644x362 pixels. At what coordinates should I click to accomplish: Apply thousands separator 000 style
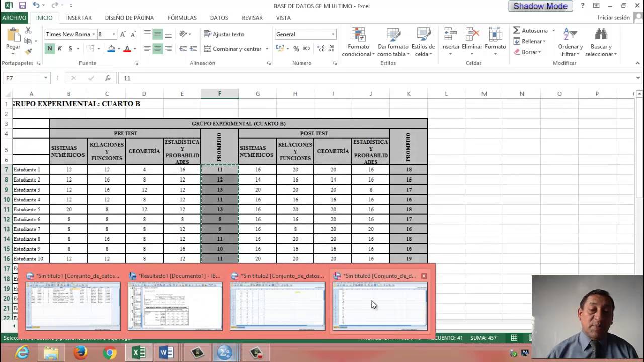(306, 49)
